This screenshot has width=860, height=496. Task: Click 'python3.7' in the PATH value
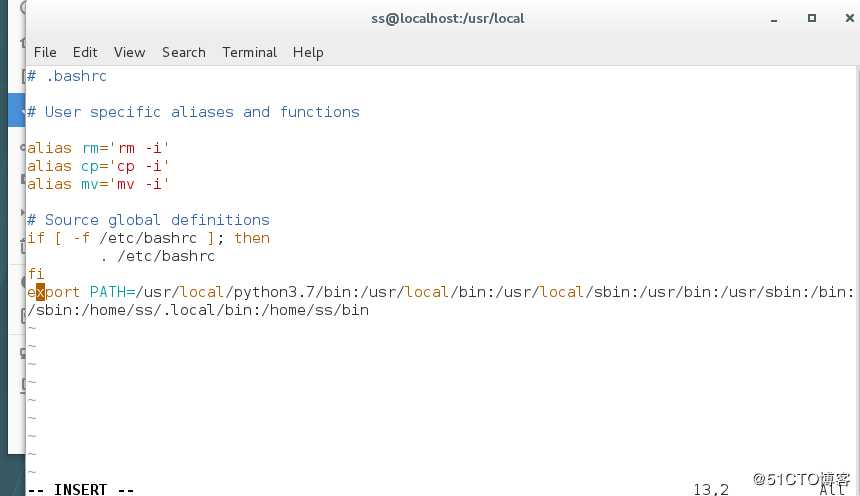[275, 292]
